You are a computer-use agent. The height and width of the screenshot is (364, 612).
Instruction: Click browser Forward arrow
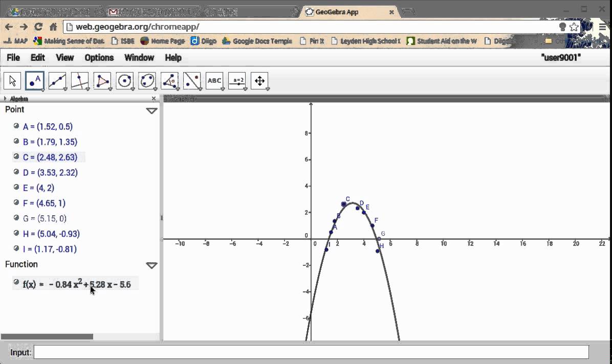24,27
